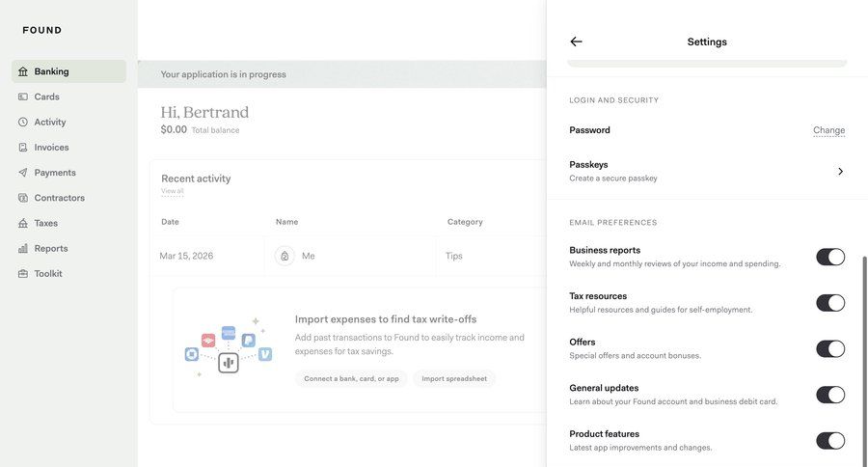This screenshot has height=467, width=868.
Task: Go back using the Settings arrow
Action: click(577, 41)
